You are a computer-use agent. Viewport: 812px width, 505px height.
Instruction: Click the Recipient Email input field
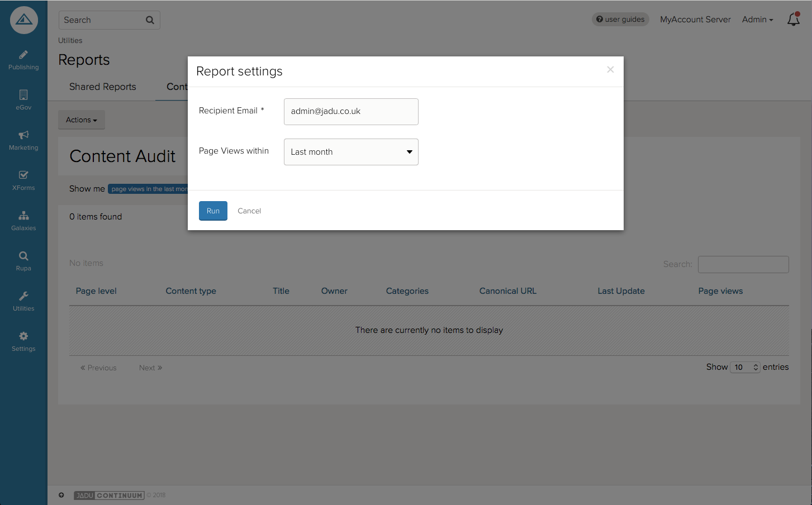[351, 112]
